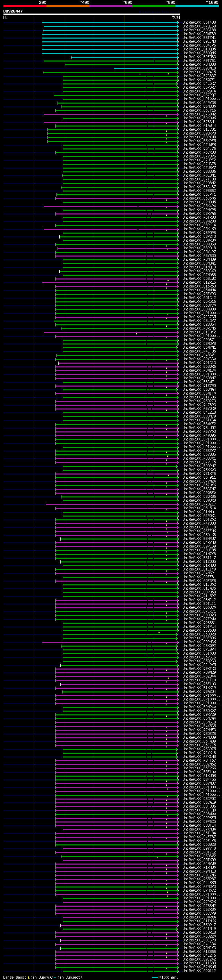
Task: Select the UniRef100_Q1JSG1 label
Action: pyautogui.click(x=199, y=129)
